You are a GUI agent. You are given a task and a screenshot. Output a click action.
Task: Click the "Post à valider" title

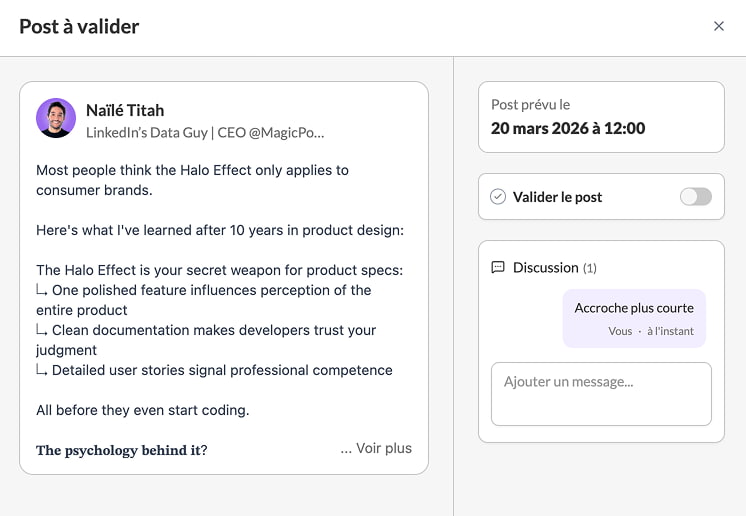[x=80, y=26]
